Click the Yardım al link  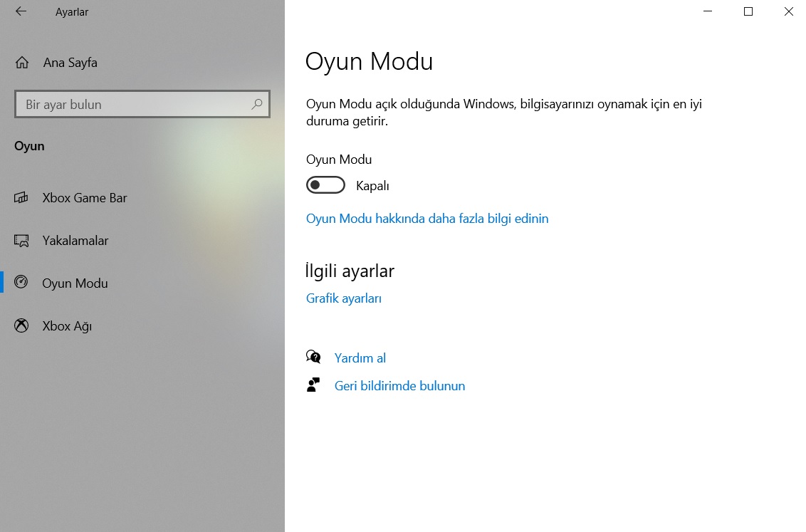click(360, 358)
